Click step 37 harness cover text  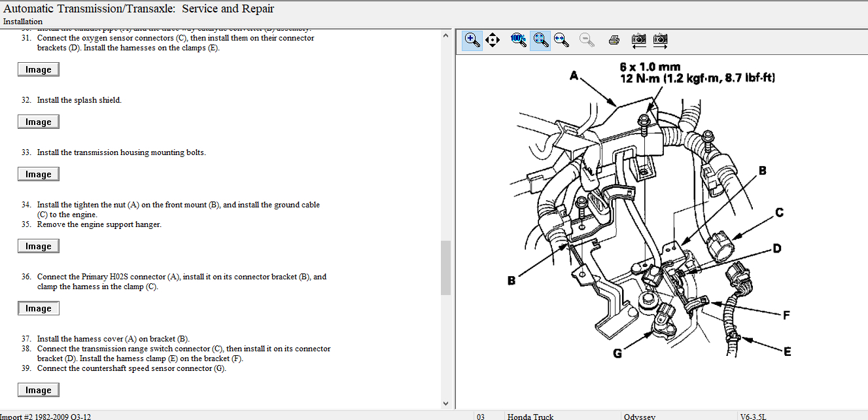tap(113, 339)
